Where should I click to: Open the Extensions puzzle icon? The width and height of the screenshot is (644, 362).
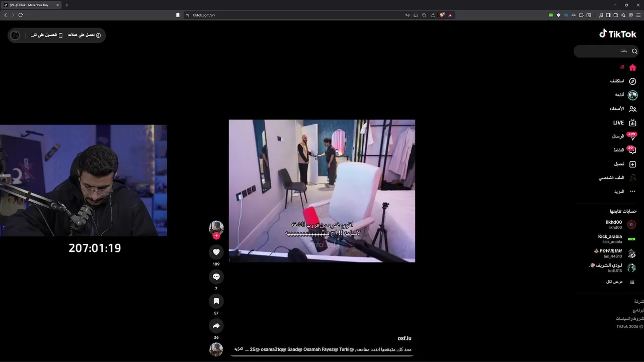click(x=581, y=15)
